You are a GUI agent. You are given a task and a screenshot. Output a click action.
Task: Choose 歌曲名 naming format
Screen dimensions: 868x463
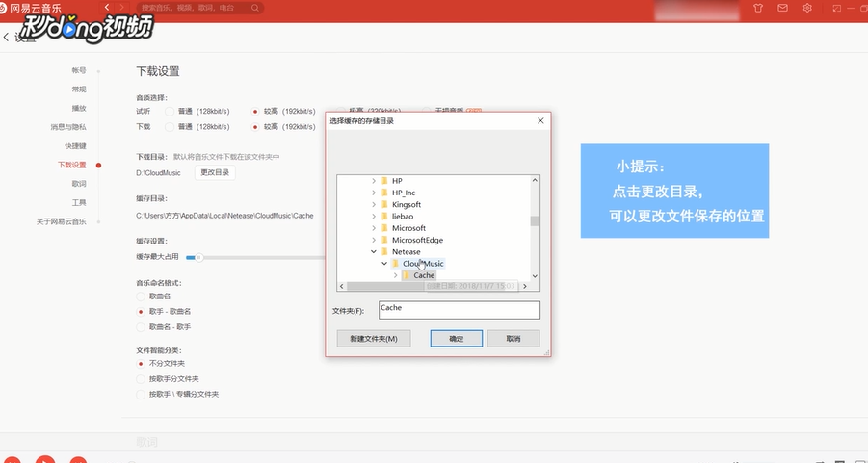click(141, 296)
